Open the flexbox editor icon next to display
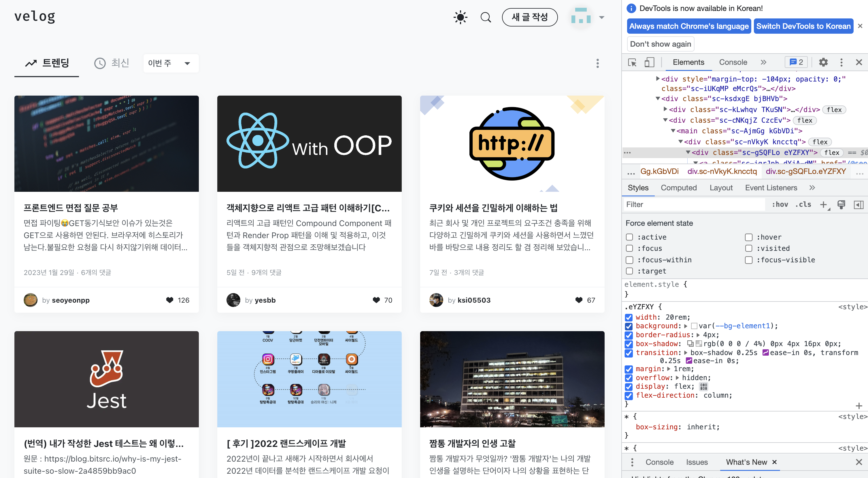 coord(703,386)
